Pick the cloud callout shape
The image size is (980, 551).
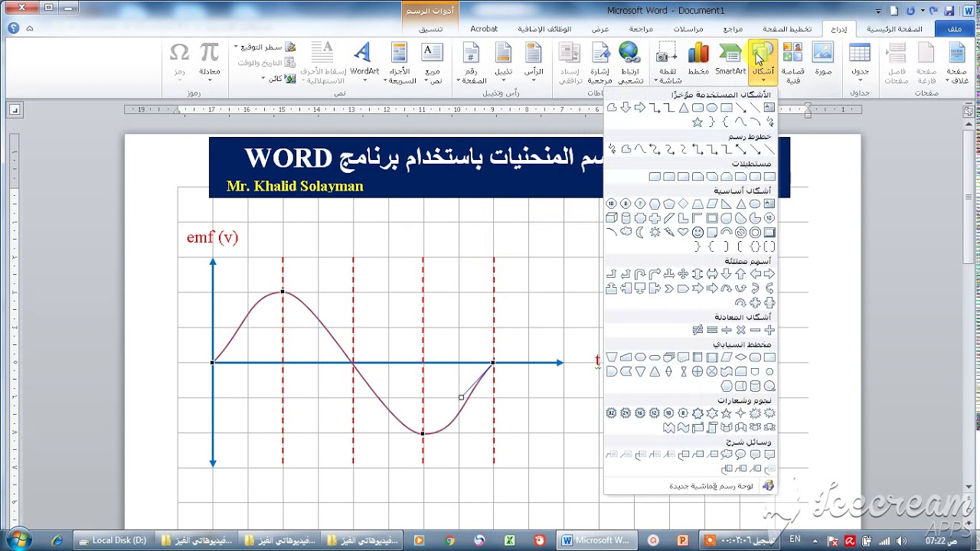[x=726, y=455]
